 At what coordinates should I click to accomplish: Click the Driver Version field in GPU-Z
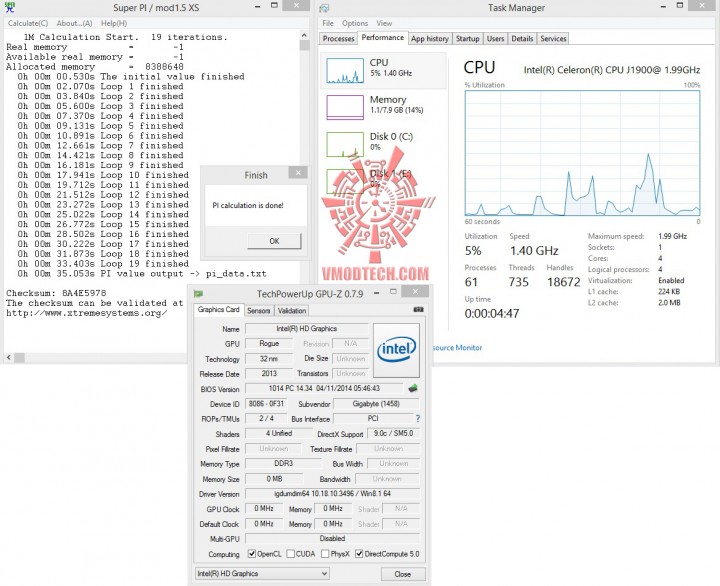[x=332, y=494]
